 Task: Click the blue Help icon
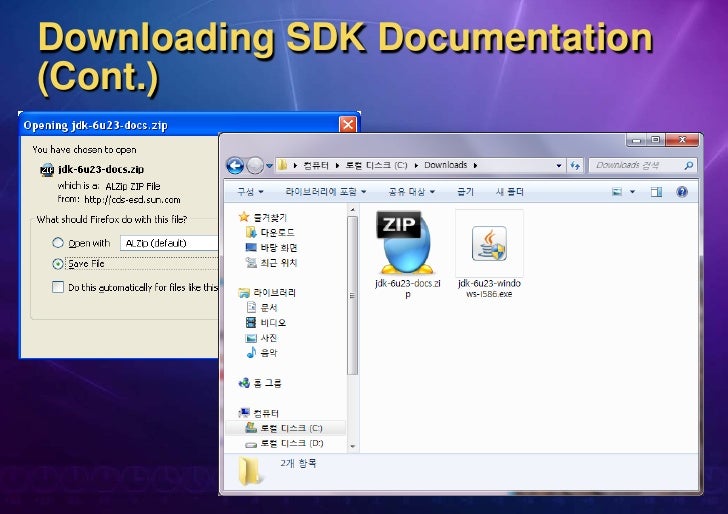click(682, 192)
